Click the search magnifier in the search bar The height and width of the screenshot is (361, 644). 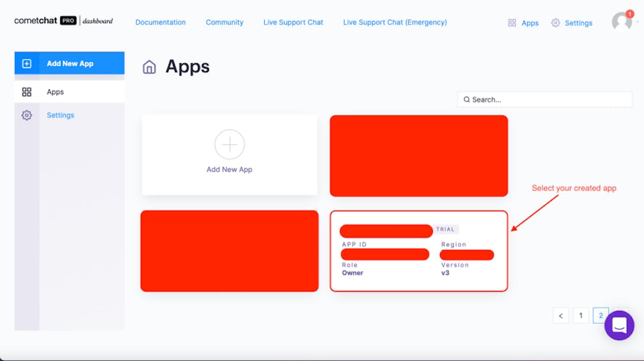point(467,99)
